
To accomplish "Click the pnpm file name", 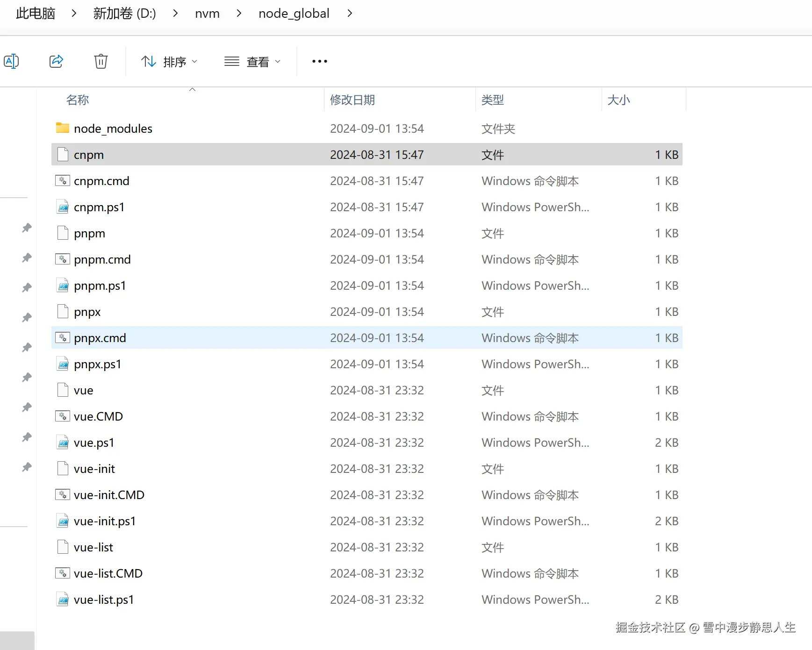I will [x=89, y=233].
